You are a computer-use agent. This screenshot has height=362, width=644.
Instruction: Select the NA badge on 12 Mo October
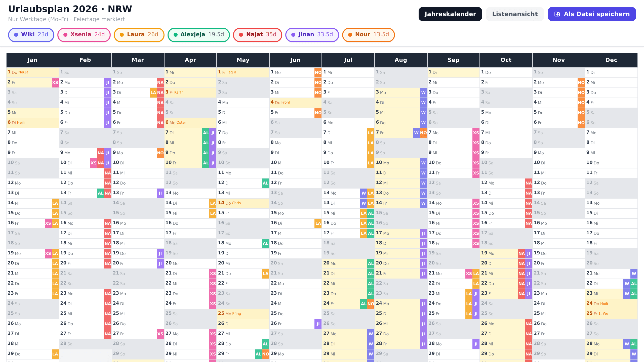pos(529,183)
